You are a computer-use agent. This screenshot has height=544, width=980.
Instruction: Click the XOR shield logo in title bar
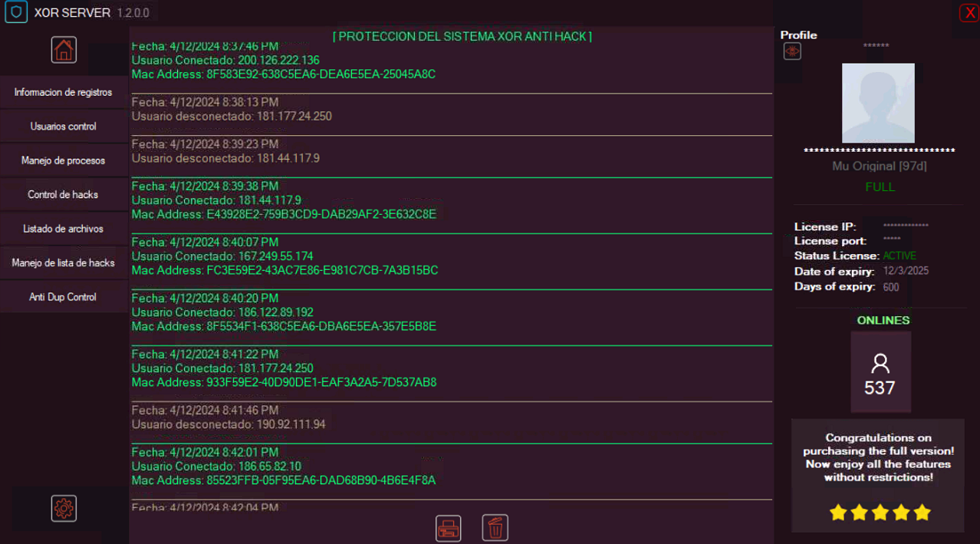pyautogui.click(x=16, y=12)
